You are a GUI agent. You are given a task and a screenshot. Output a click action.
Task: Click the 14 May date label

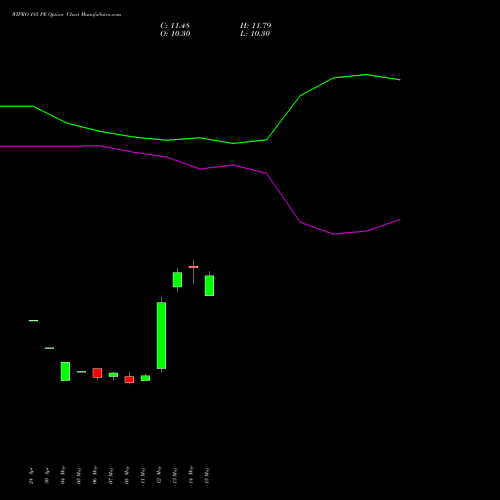pos(191,475)
